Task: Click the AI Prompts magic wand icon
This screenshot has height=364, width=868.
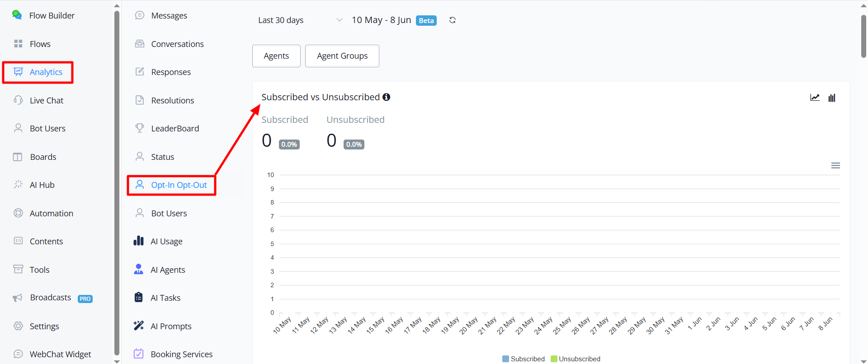Action: 138,326
